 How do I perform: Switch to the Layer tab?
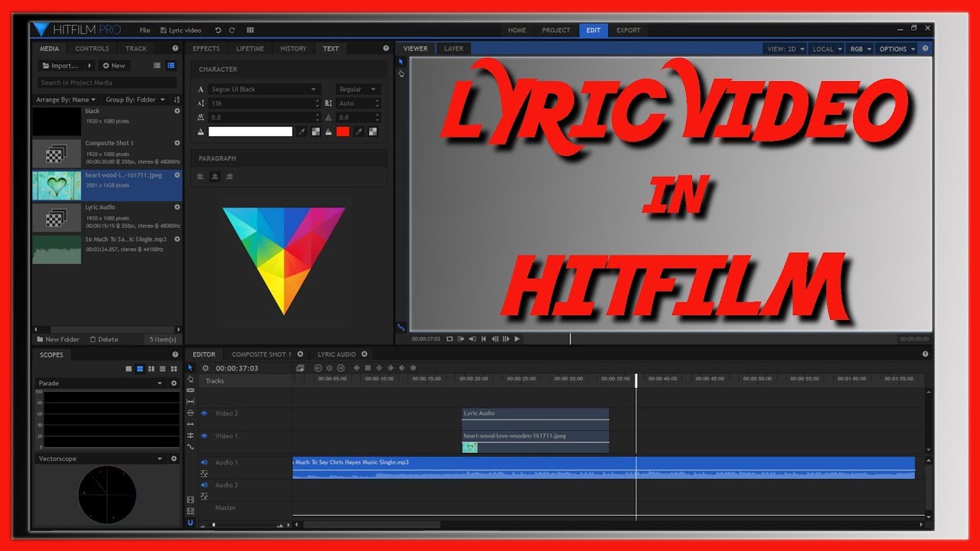click(454, 48)
